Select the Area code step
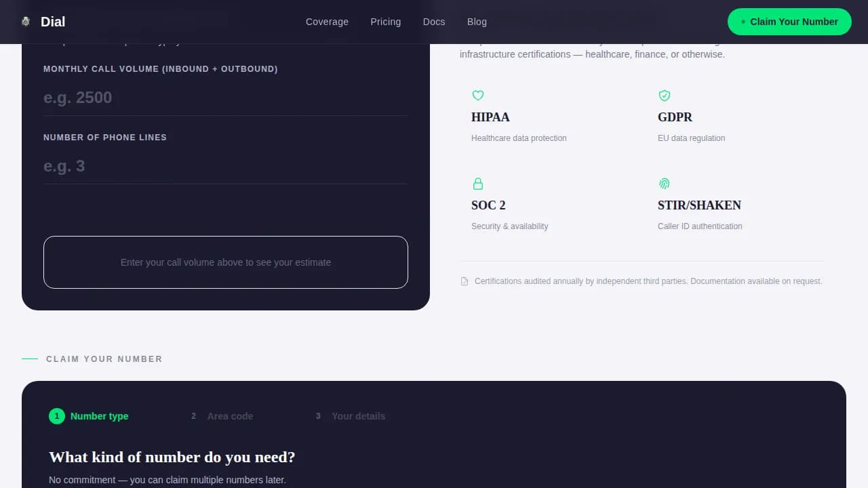Screen dimensions: 868x488 (220, 416)
